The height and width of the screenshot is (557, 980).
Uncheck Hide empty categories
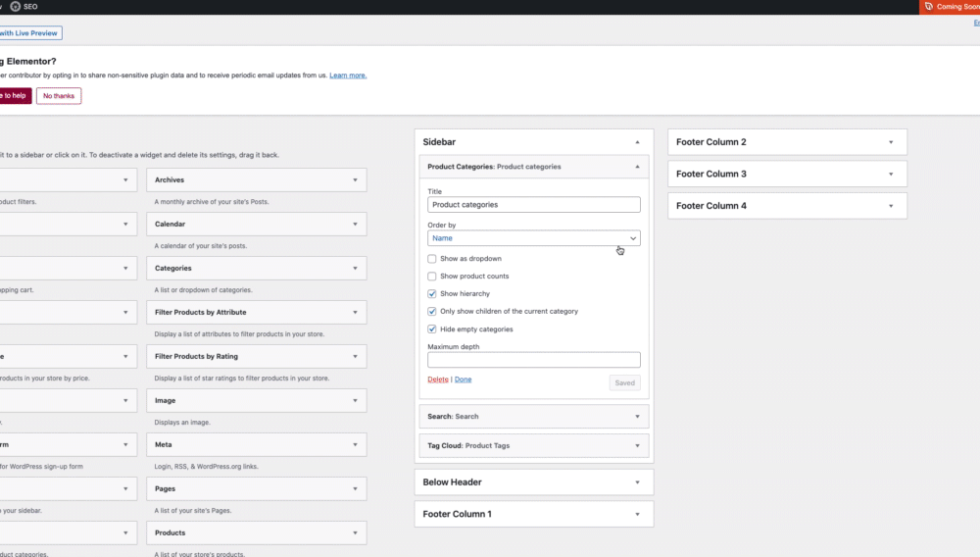tap(432, 329)
